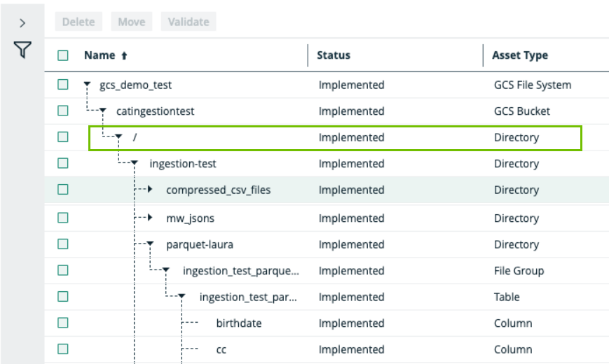Click the Validate button
The height and width of the screenshot is (364, 609).
[x=189, y=22]
